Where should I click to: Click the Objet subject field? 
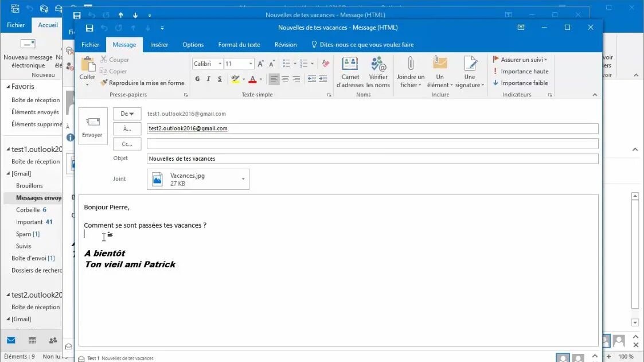pyautogui.click(x=372, y=158)
